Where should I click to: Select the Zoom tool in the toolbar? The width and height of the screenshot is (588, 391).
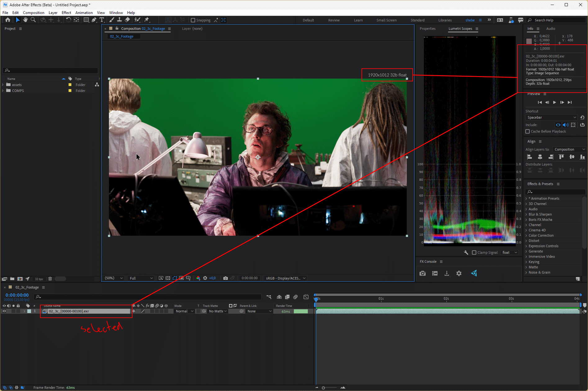(33, 20)
